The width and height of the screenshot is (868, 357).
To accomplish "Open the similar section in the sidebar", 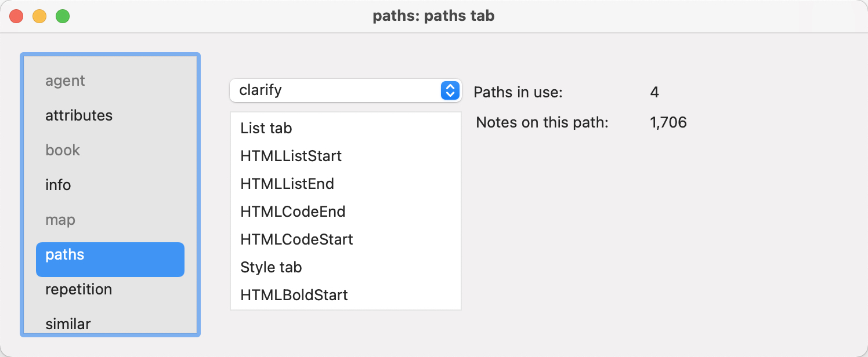I will [68, 324].
